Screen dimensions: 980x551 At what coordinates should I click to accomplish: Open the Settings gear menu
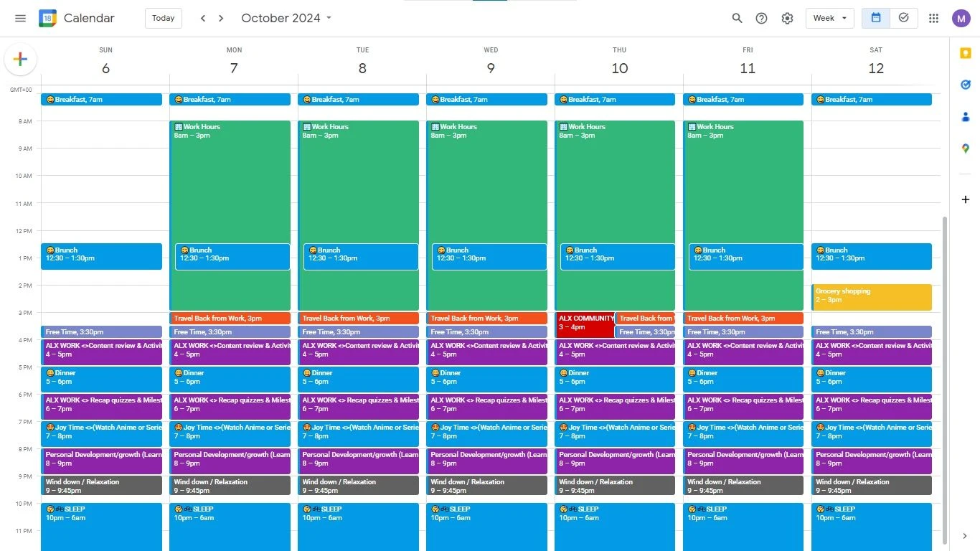[787, 18]
